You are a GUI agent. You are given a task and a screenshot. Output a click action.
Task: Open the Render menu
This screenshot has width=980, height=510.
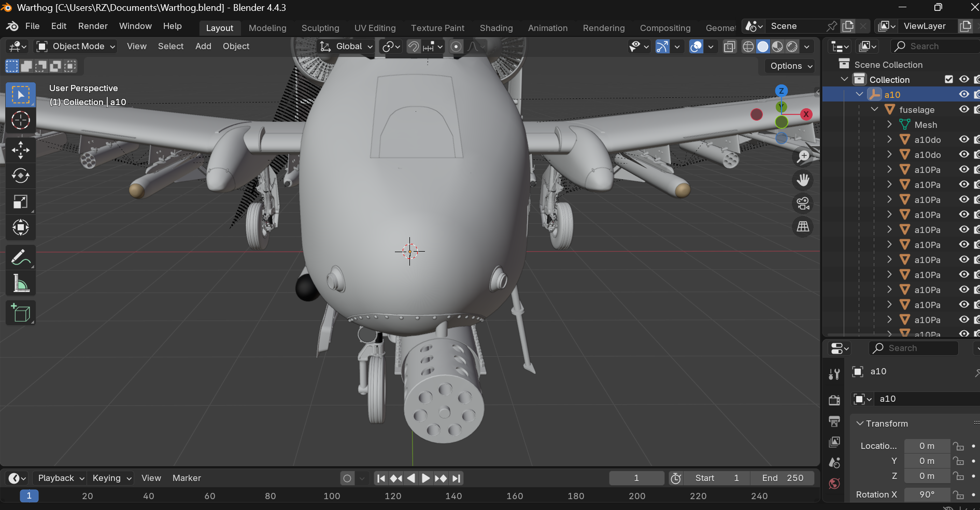93,26
